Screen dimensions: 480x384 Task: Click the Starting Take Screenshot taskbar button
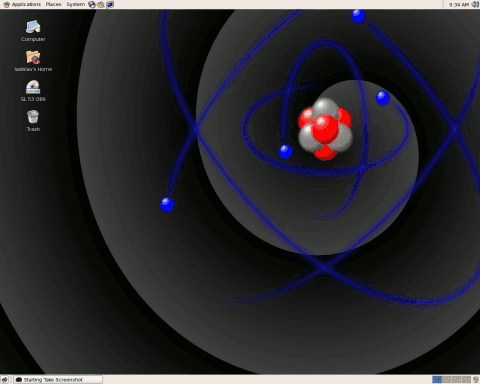coord(58,379)
